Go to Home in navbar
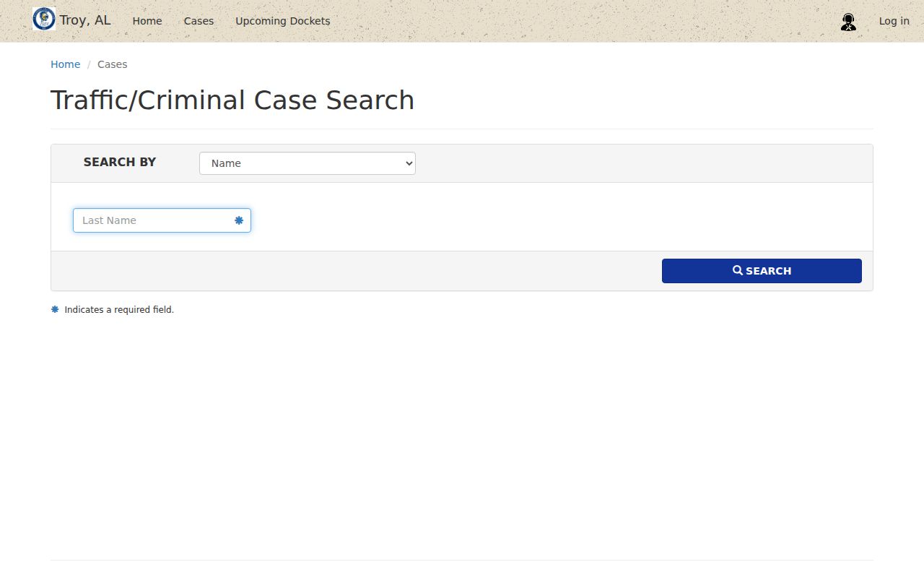This screenshot has width=924, height=578. [147, 21]
